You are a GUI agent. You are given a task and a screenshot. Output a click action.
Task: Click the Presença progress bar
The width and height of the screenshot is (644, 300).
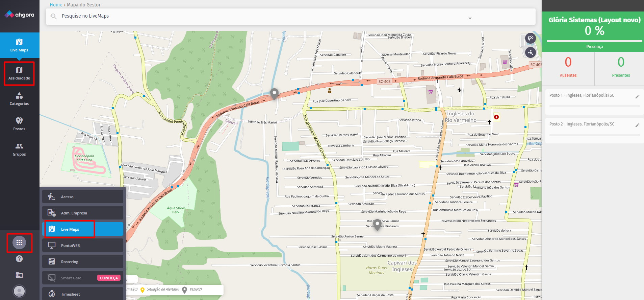[595, 41]
